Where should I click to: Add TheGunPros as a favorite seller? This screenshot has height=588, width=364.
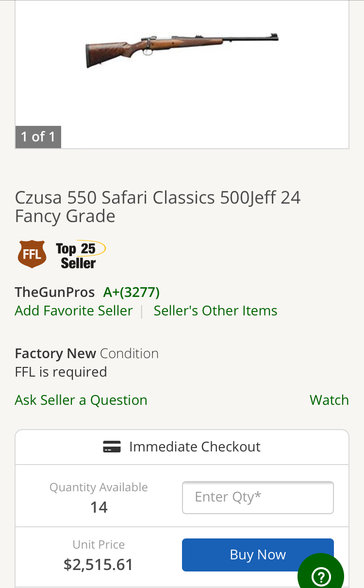(x=74, y=311)
